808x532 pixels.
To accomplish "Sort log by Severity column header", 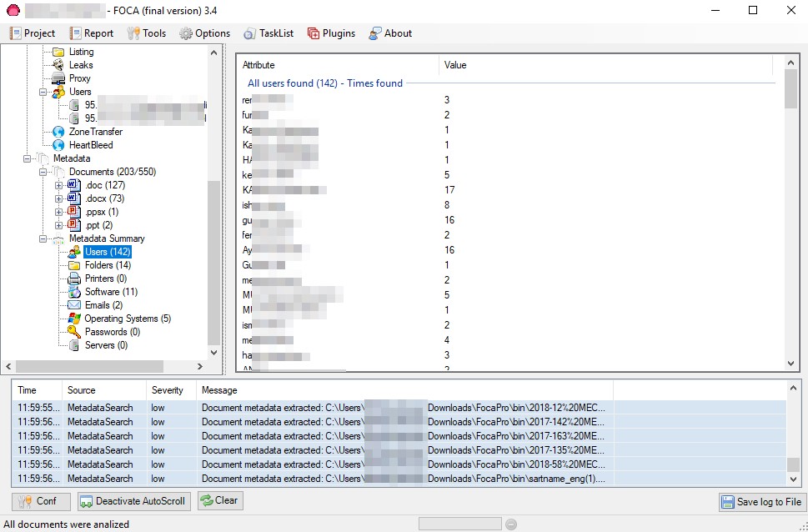I will click(x=171, y=390).
